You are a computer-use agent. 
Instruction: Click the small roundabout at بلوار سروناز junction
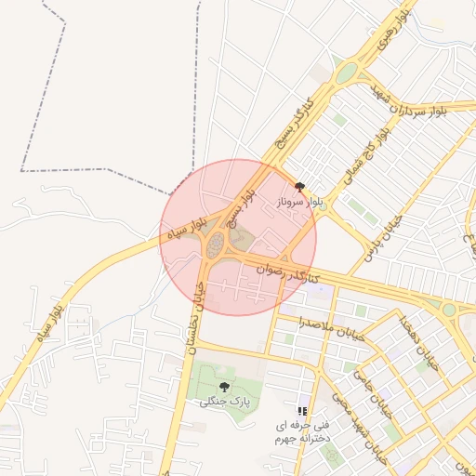coord(323,206)
